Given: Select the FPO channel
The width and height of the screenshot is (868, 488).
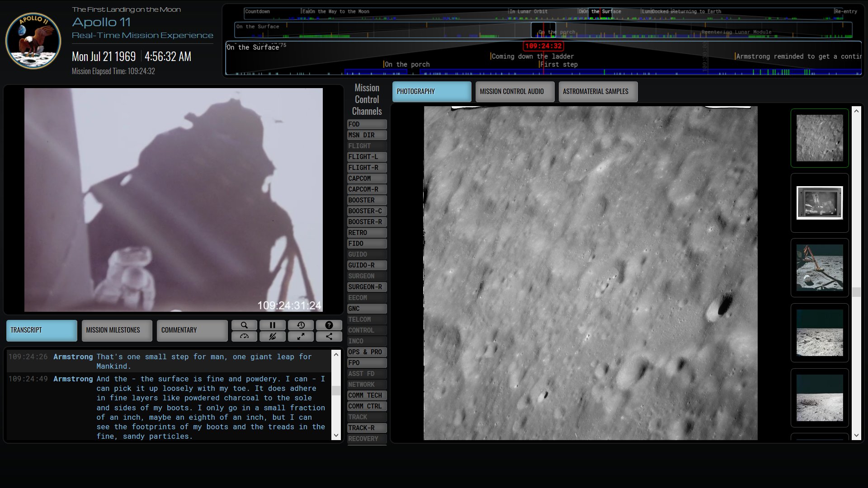Looking at the screenshot, I should point(367,363).
